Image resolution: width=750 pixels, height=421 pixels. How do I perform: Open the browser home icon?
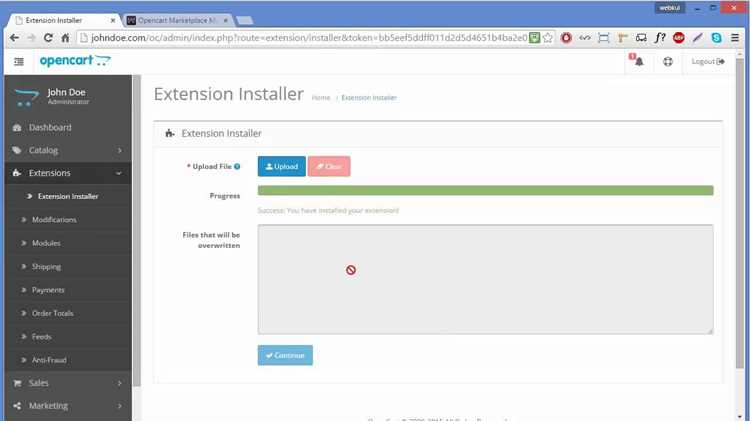pos(65,37)
